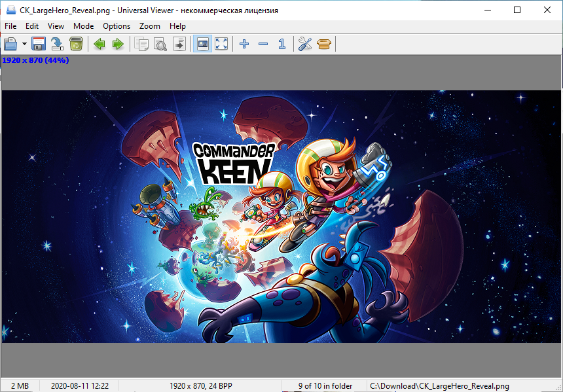Toggle full screen mode icon
The width and height of the screenshot is (563, 392).
(221, 44)
